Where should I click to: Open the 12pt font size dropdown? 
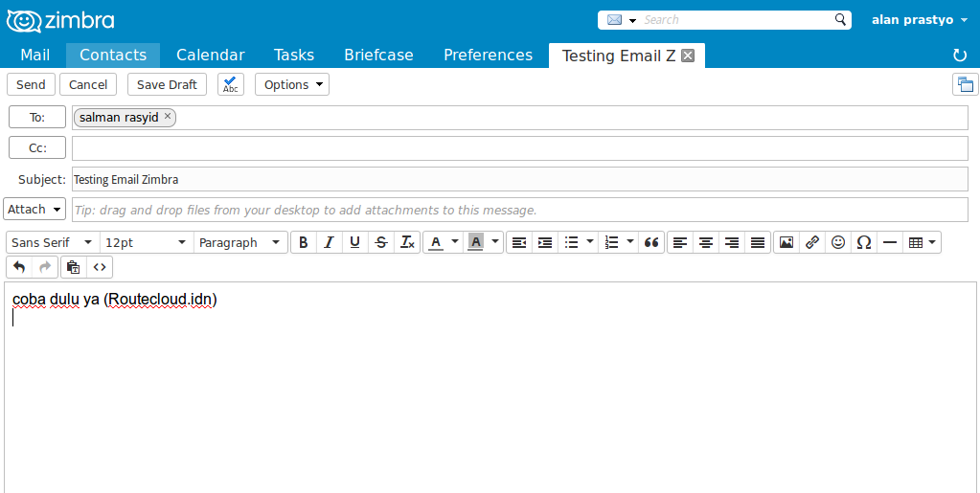point(147,242)
